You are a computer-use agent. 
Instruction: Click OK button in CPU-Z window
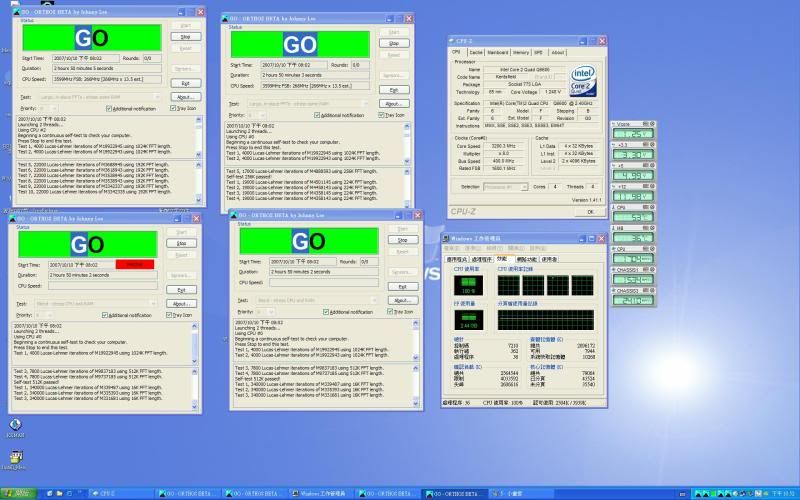pyautogui.click(x=591, y=211)
